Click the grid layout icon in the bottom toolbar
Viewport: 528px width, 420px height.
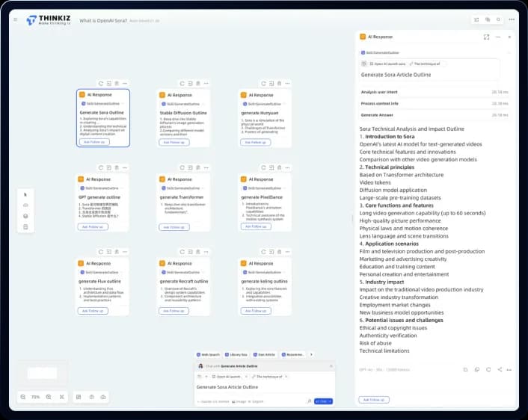(79, 397)
